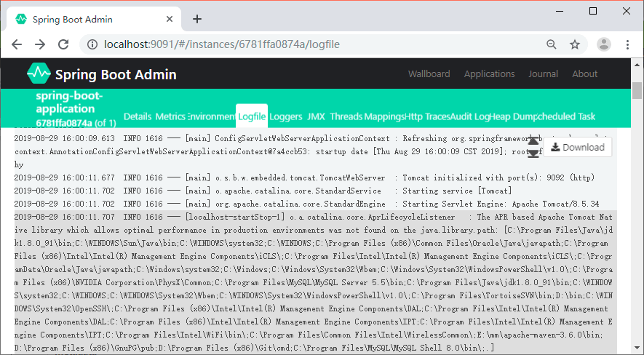
Task: Switch to the Metrics tab
Action: [170, 116]
